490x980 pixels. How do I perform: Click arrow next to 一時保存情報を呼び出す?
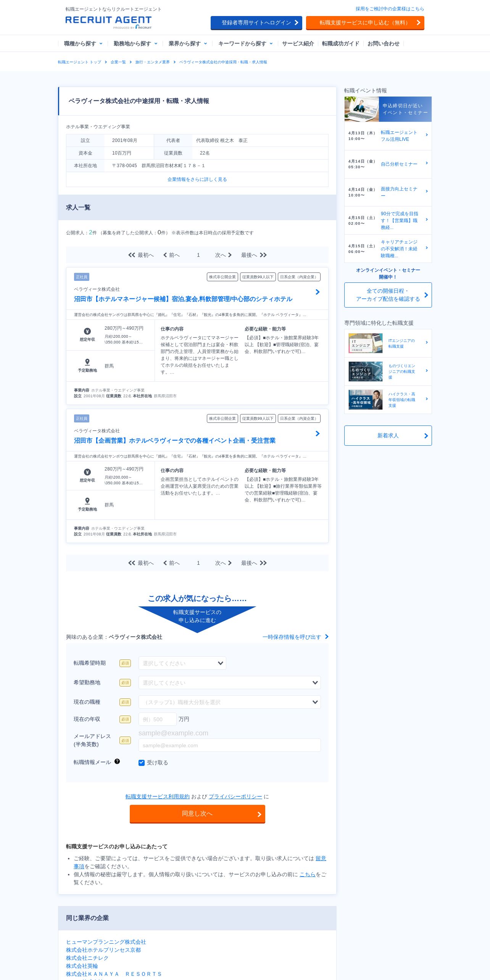(327, 637)
